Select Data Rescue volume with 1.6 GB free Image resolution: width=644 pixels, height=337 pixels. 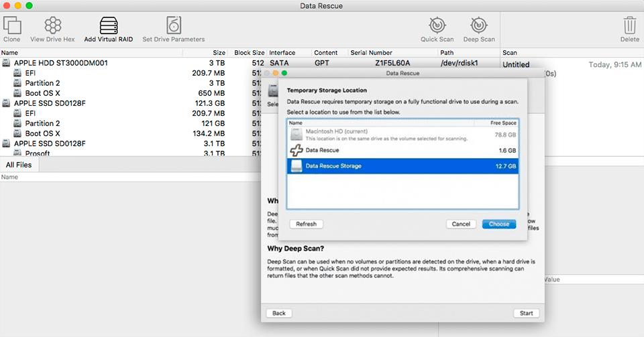click(402, 151)
